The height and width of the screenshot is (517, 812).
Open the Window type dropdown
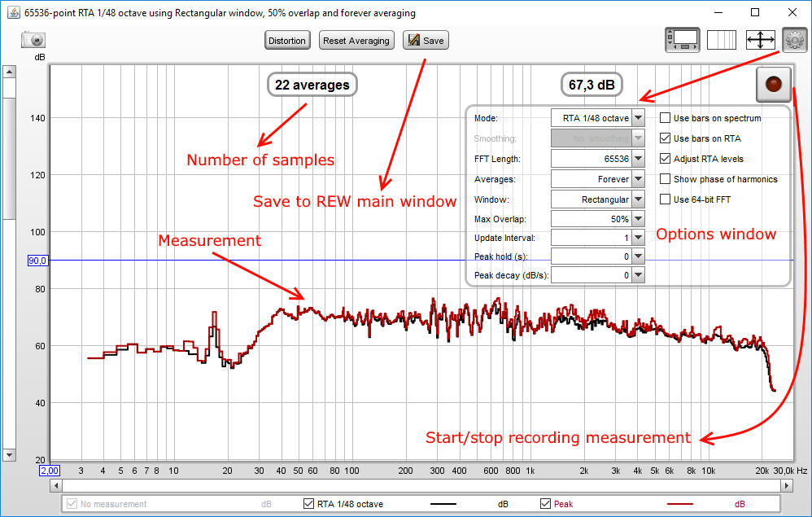point(639,199)
